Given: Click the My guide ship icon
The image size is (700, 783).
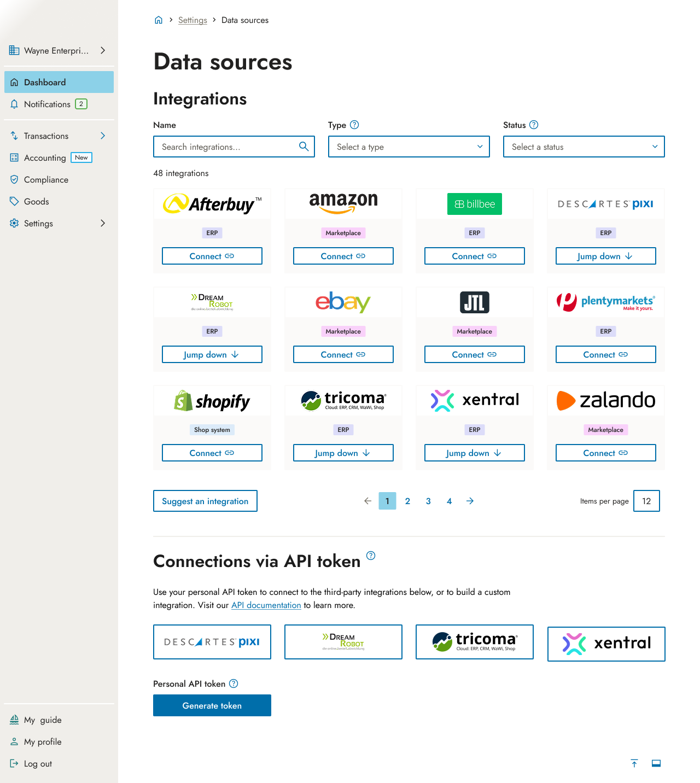Looking at the screenshot, I should click(14, 720).
